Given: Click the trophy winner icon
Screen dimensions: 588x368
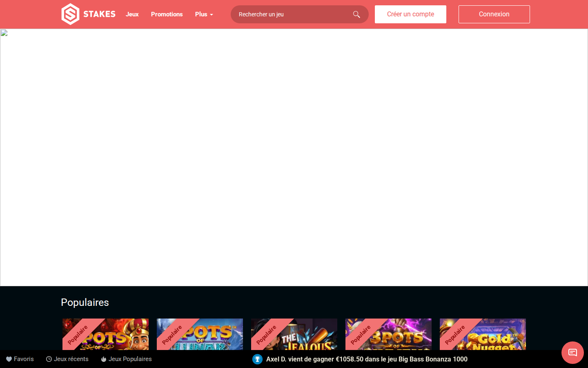Looking at the screenshot, I should [257, 359].
